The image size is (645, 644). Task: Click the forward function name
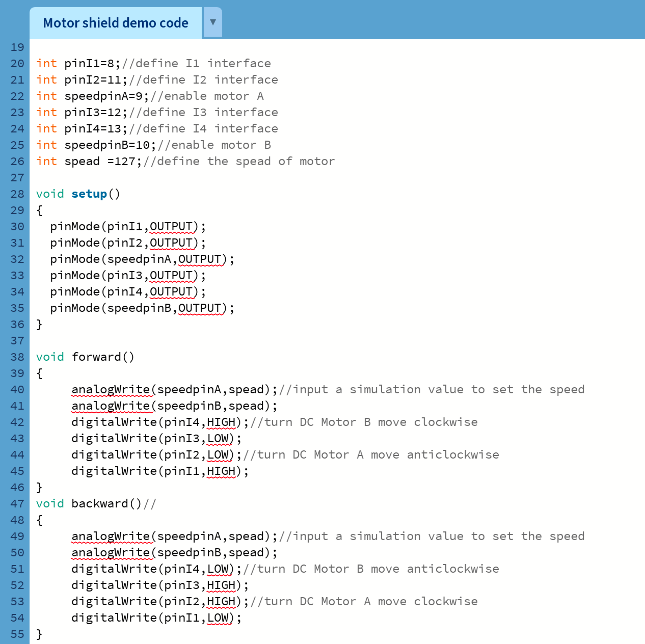96,357
